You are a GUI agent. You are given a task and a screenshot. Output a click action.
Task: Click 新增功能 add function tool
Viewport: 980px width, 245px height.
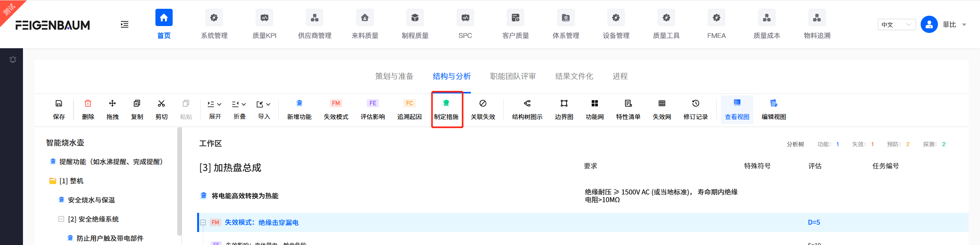[299, 110]
